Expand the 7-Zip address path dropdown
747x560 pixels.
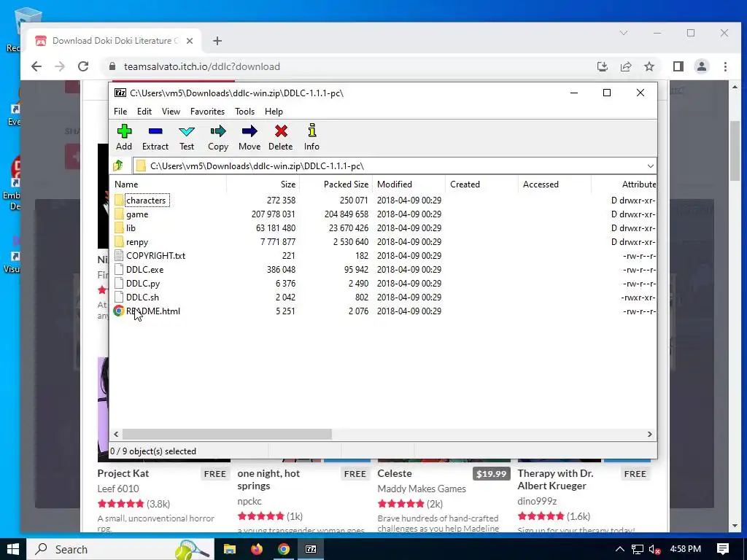[650, 166]
